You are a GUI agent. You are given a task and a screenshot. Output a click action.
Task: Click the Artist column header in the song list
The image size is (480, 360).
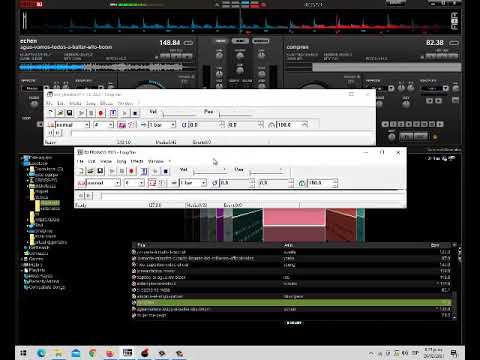point(288,245)
